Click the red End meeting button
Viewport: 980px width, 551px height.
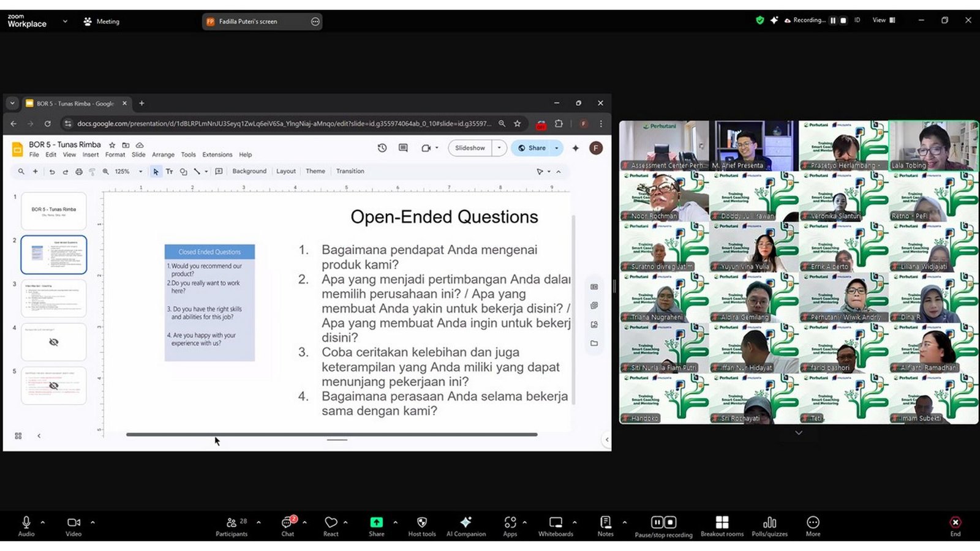tap(956, 525)
